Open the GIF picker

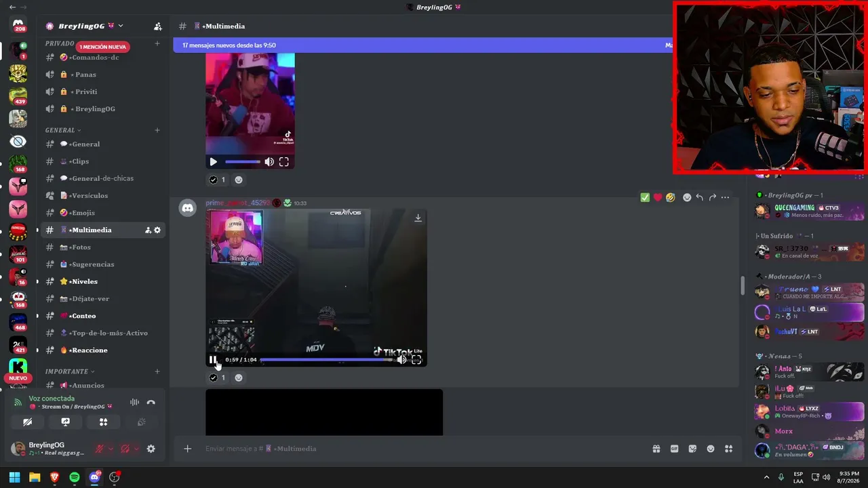(x=675, y=449)
